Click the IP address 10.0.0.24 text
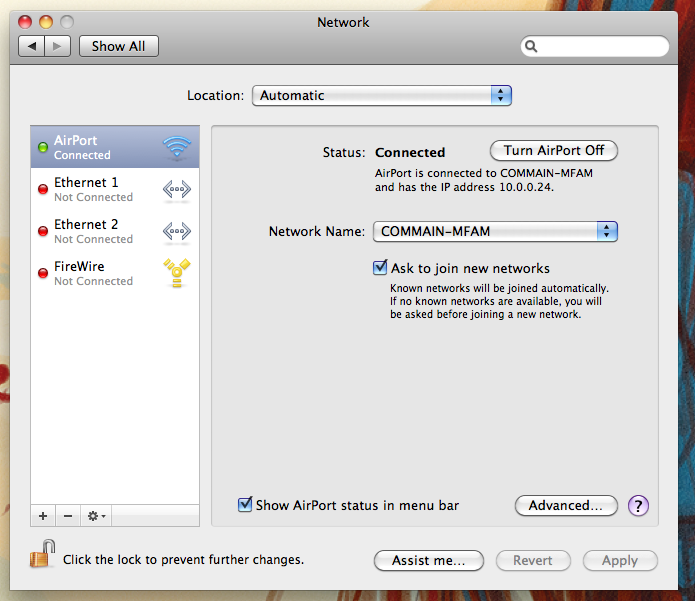The image size is (695, 601). tap(526, 187)
